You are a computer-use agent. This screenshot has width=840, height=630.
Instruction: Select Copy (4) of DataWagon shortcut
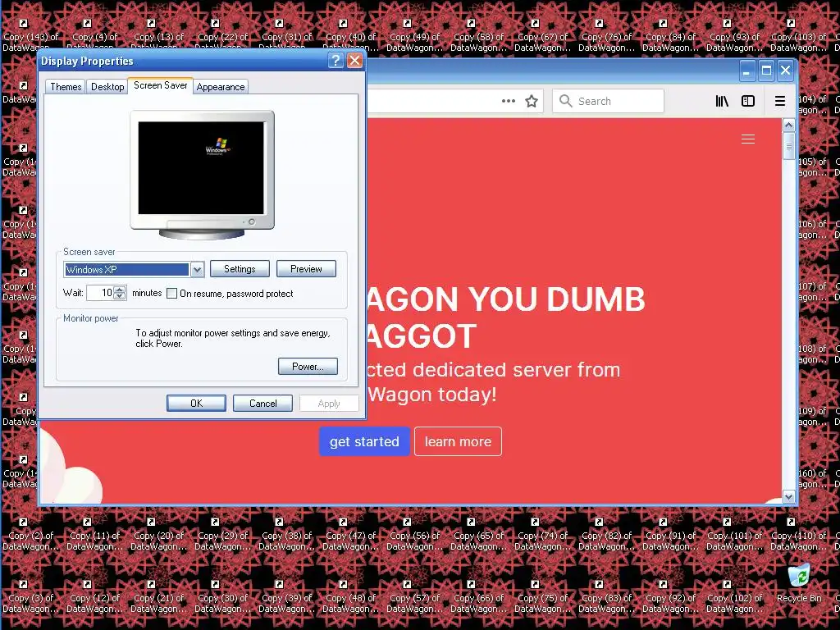[x=94, y=35]
